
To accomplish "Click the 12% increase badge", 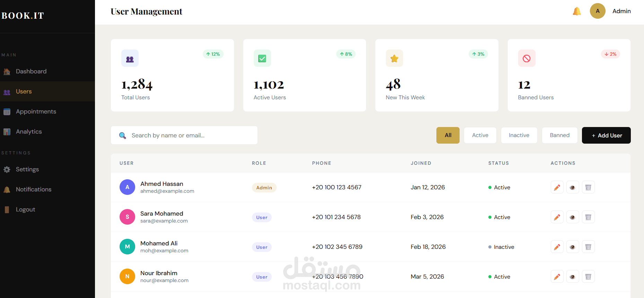I will click(x=213, y=54).
